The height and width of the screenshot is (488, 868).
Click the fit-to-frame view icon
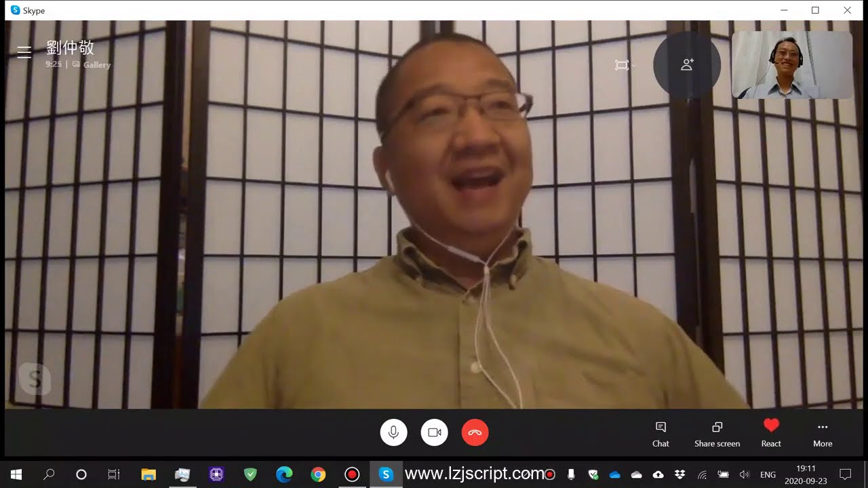coord(622,65)
